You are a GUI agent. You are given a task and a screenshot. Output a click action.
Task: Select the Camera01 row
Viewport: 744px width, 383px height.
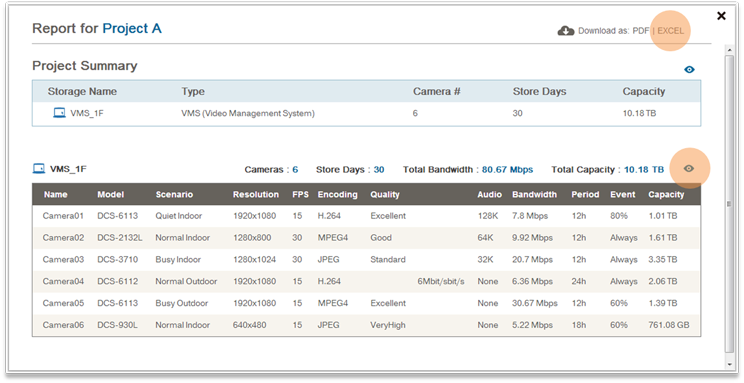point(366,216)
